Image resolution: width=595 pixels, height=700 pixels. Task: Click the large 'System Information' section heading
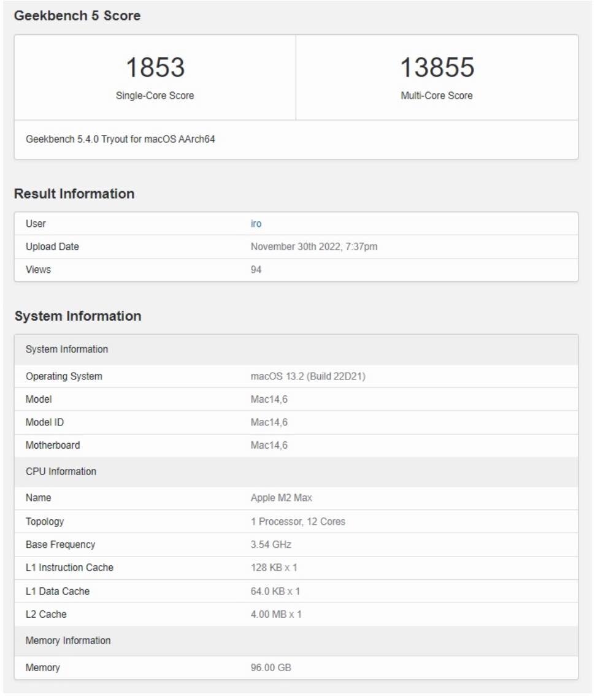click(x=78, y=316)
